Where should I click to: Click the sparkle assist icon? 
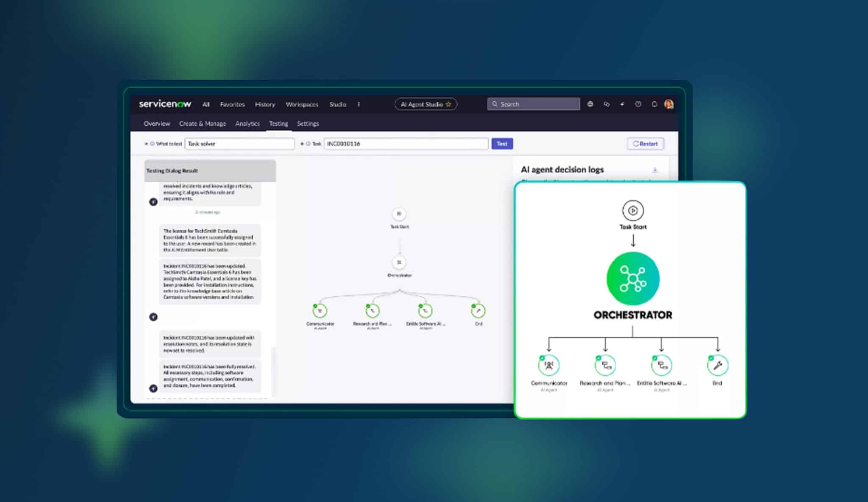(x=622, y=104)
